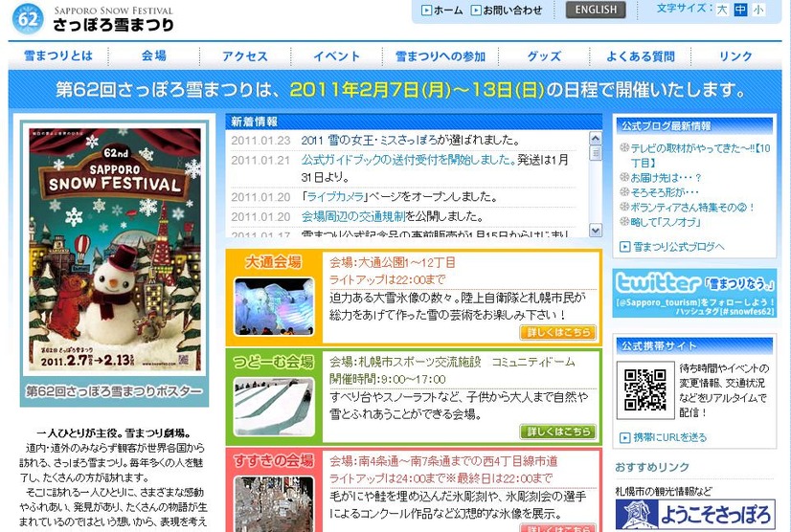The width and height of the screenshot is (791, 532).
Task: Open blog post そろそろ形が…
Action: point(665,192)
